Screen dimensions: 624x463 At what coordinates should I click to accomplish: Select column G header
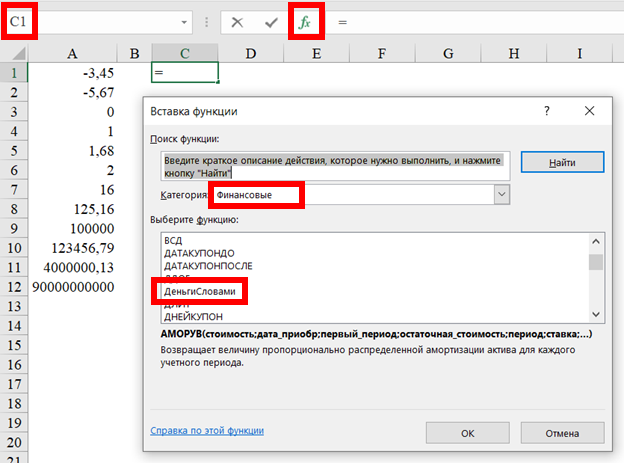[448, 53]
